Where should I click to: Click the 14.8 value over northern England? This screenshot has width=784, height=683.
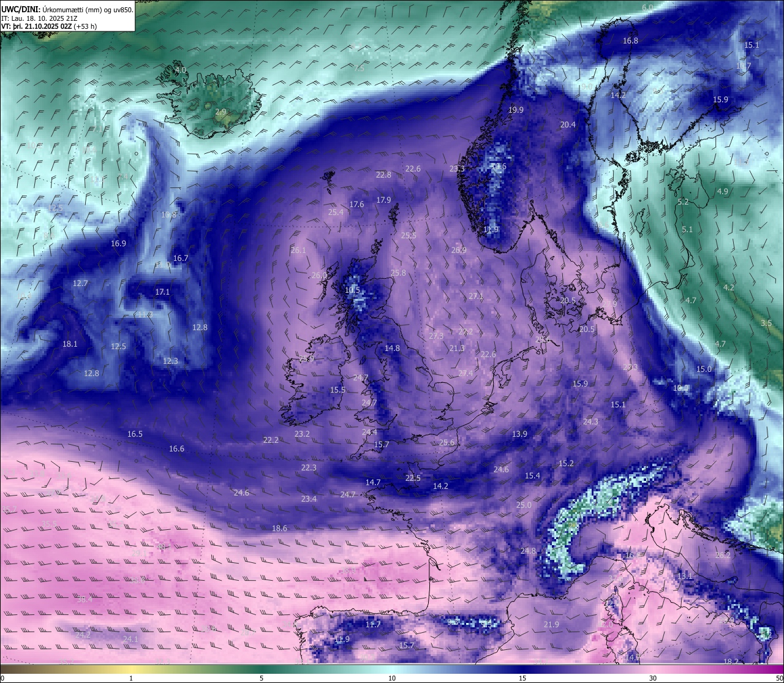pyautogui.click(x=392, y=348)
